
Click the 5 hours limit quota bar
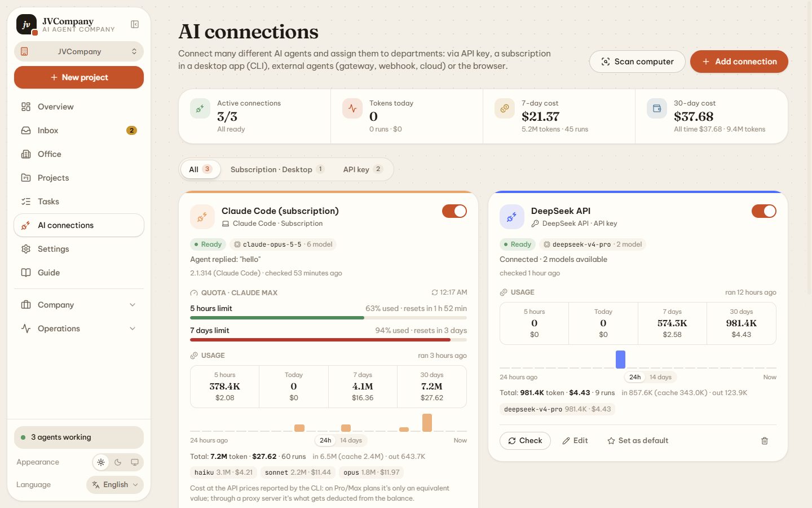(328, 318)
